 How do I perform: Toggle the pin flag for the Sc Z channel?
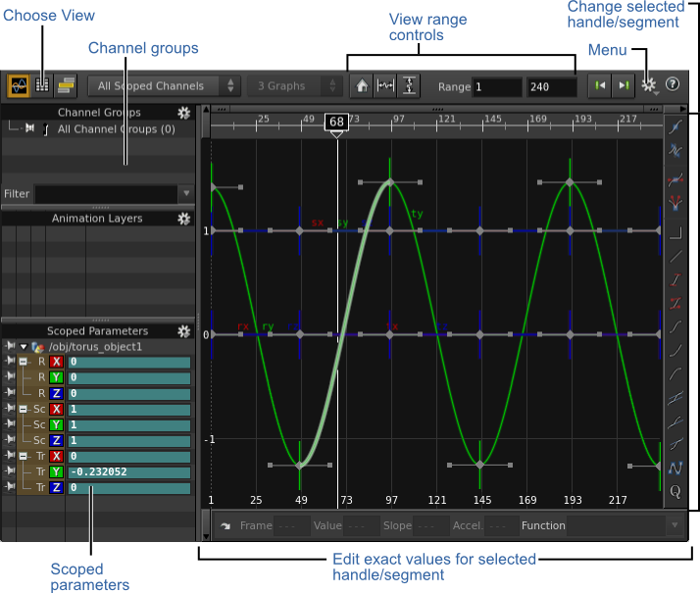9,440
